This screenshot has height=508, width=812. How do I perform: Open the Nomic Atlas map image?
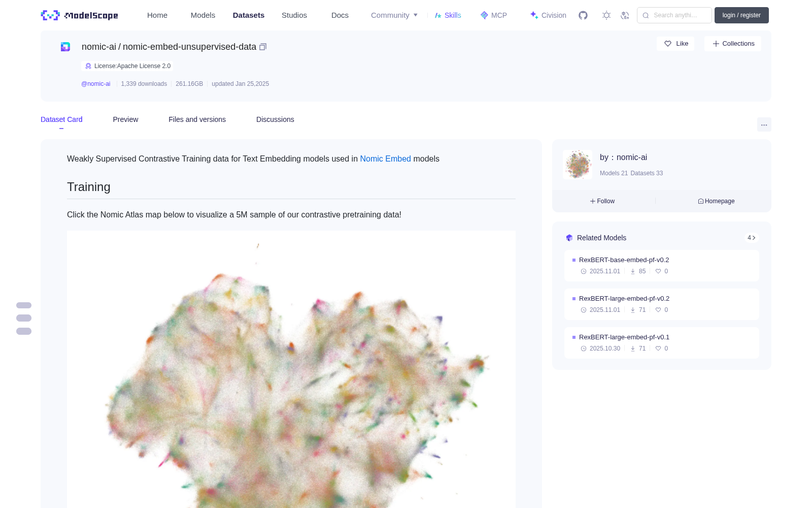(291, 369)
